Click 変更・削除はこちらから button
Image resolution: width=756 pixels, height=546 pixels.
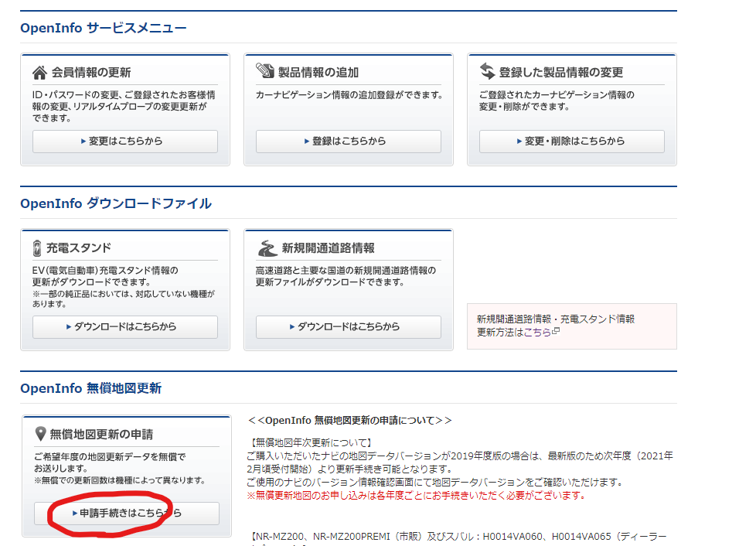coord(572,142)
